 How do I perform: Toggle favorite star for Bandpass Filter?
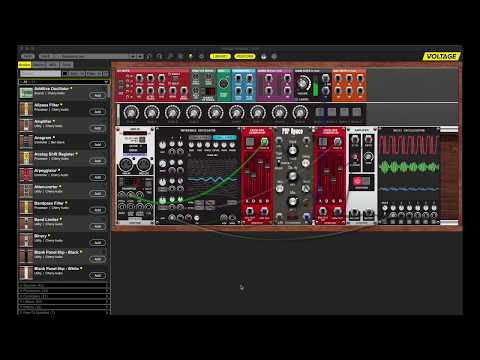66,203
